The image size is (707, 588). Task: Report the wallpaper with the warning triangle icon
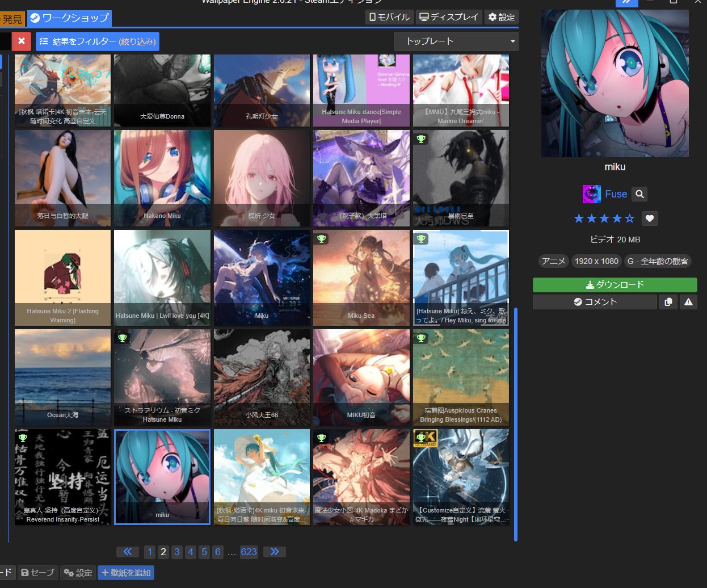(x=688, y=302)
